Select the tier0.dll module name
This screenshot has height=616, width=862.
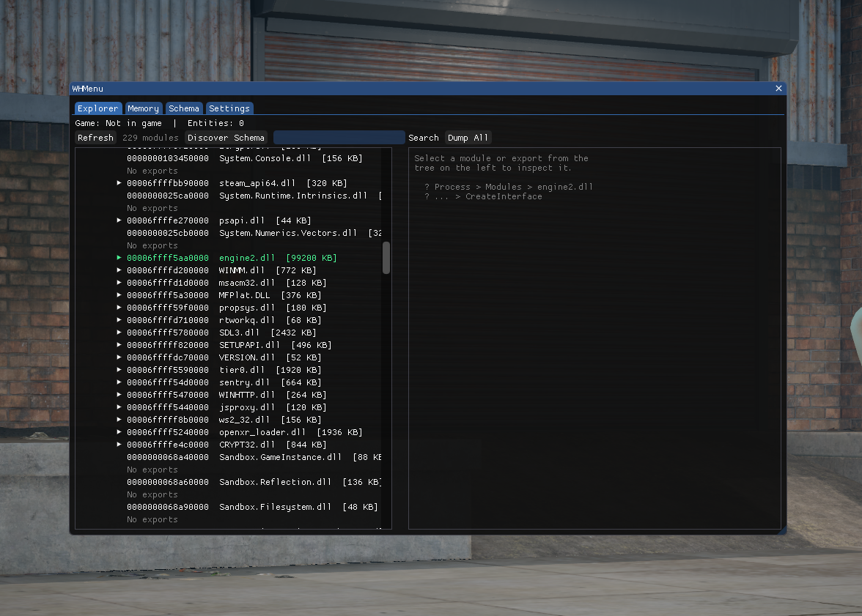[242, 370]
